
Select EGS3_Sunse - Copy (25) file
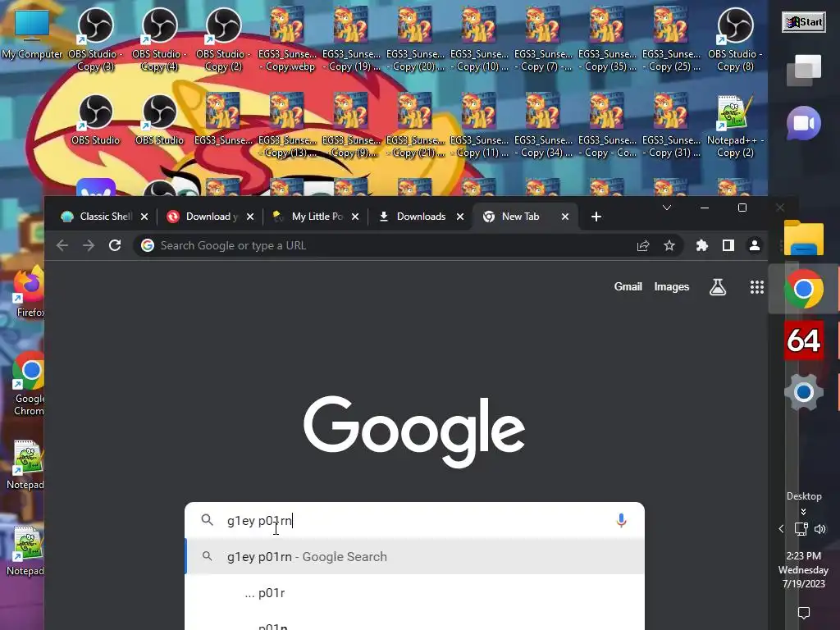click(x=671, y=39)
